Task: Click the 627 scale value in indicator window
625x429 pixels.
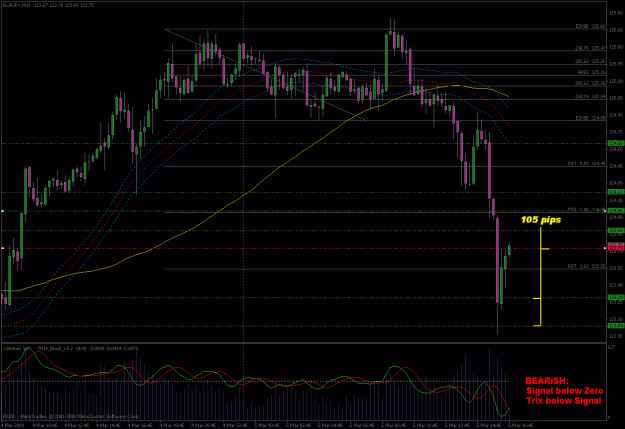Action: tap(611, 347)
